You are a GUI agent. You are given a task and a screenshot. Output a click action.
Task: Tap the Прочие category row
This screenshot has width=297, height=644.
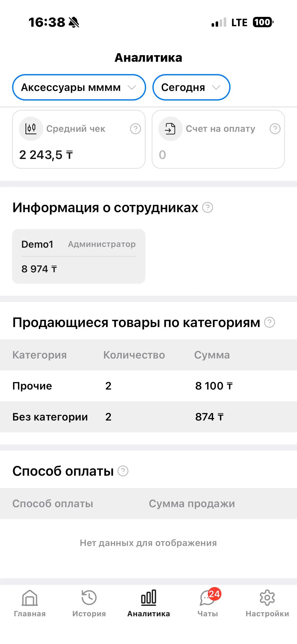tap(148, 386)
